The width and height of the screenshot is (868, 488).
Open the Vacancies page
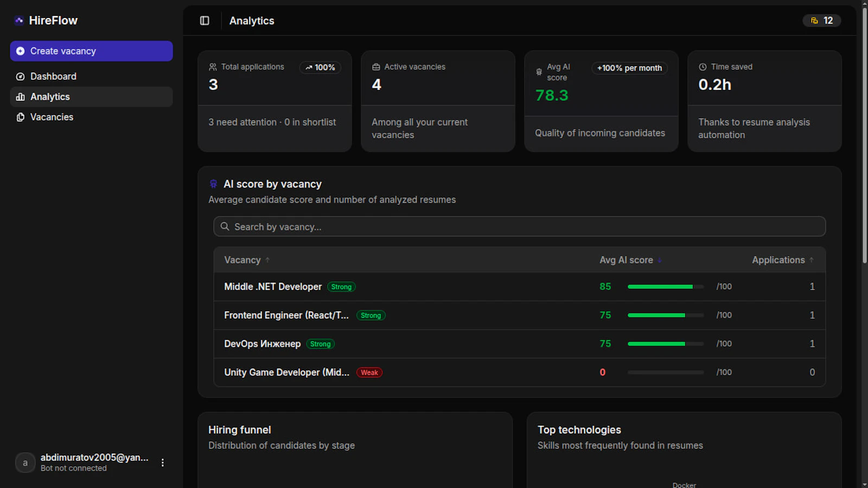91,117
